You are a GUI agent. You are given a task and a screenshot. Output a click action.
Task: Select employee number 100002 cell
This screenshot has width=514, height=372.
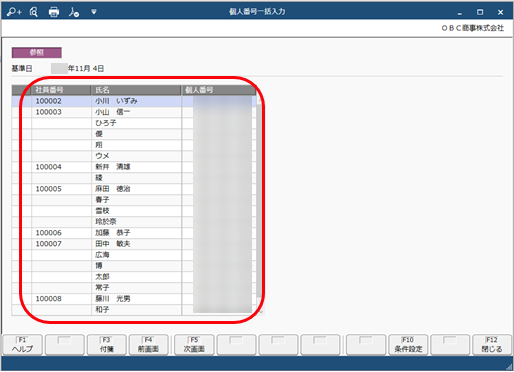61,101
